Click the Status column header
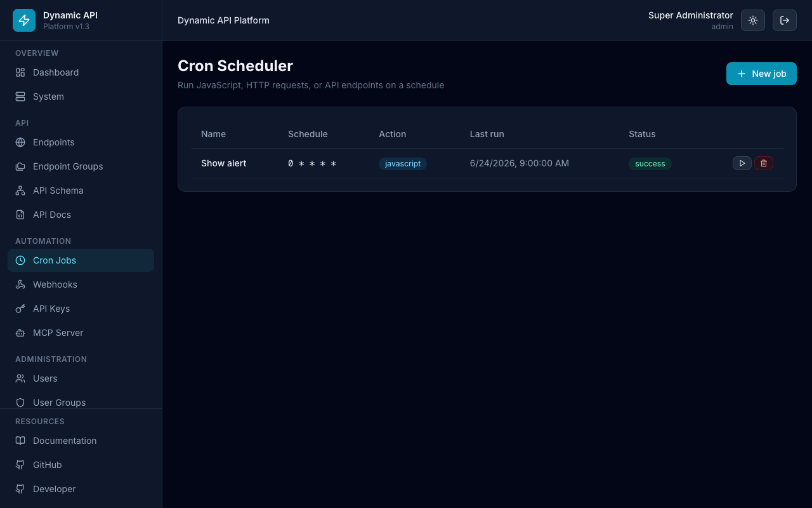812x508 pixels. [x=642, y=134]
